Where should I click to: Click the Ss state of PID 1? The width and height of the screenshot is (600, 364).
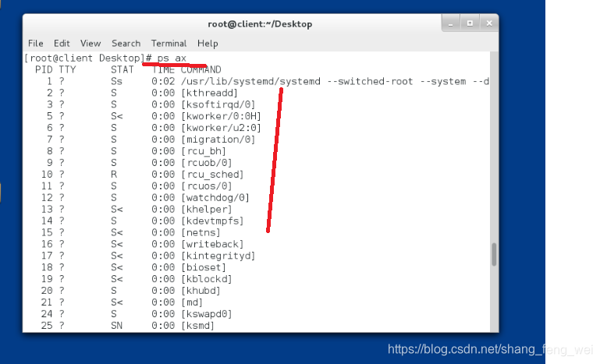[116, 81]
